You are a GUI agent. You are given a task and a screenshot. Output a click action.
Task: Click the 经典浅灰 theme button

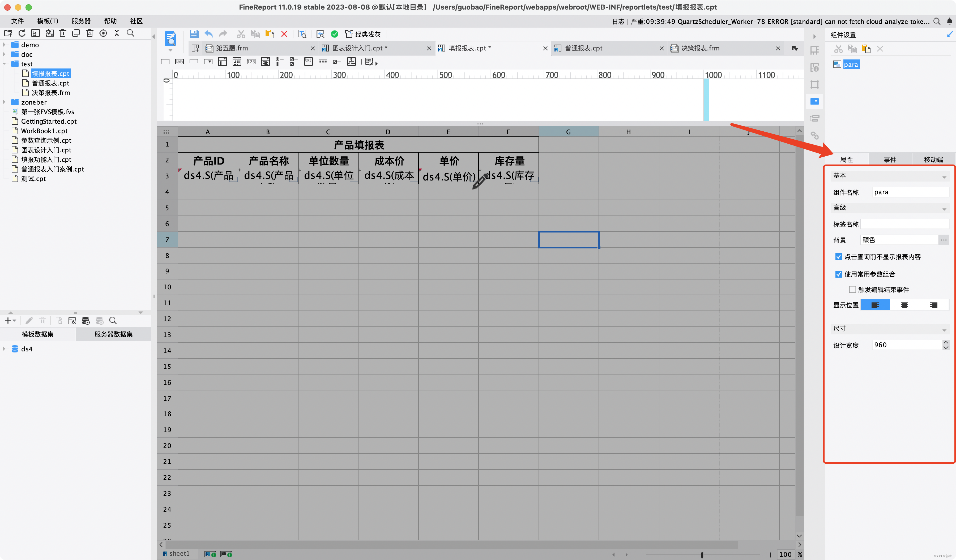coord(363,34)
